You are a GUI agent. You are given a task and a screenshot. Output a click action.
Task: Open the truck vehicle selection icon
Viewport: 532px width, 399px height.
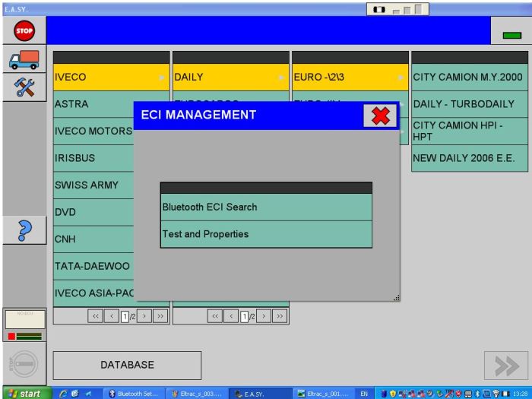pyautogui.click(x=24, y=60)
